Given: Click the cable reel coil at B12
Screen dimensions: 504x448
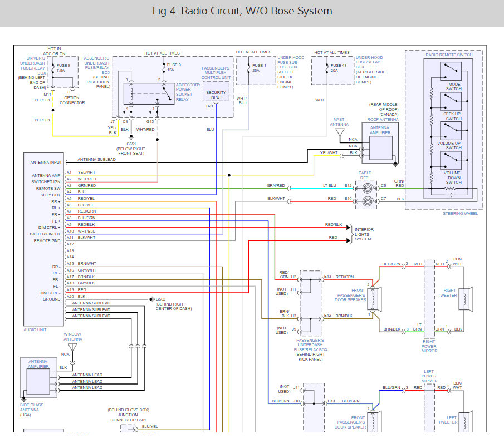Looking at the screenshot, I should 368,188.
